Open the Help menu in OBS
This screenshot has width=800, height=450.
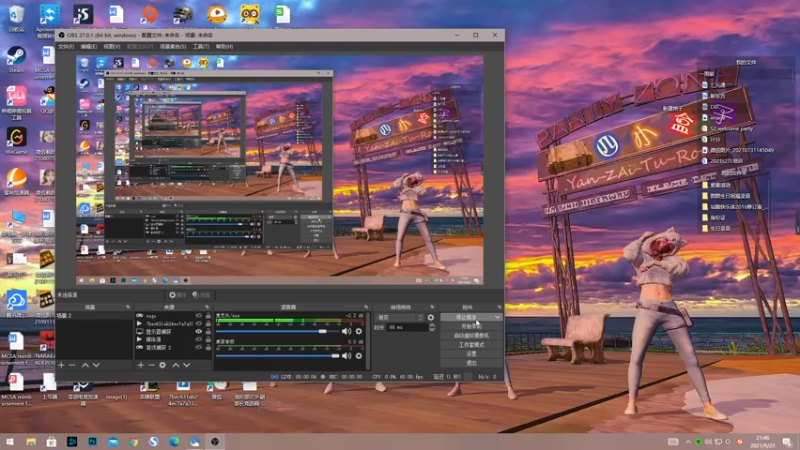[x=224, y=46]
